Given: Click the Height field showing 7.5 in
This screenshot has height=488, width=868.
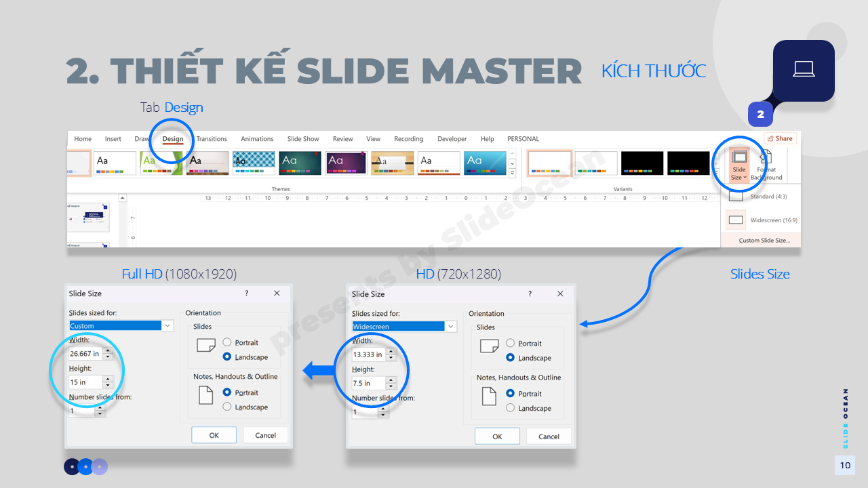Looking at the screenshot, I should 368,382.
